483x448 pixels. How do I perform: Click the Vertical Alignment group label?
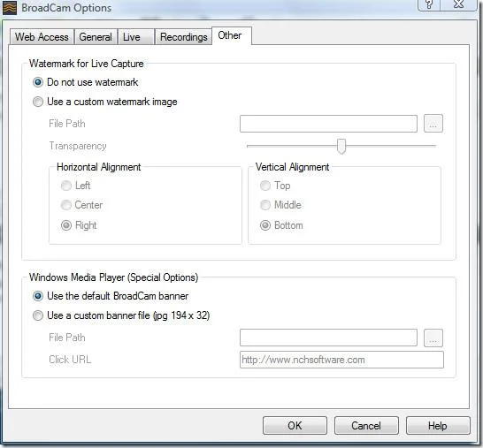click(x=292, y=167)
